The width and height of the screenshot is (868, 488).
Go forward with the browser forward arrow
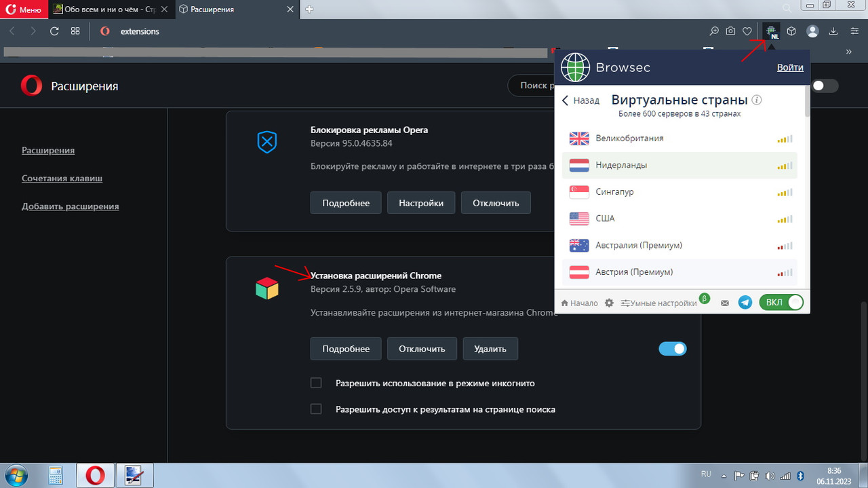[33, 31]
